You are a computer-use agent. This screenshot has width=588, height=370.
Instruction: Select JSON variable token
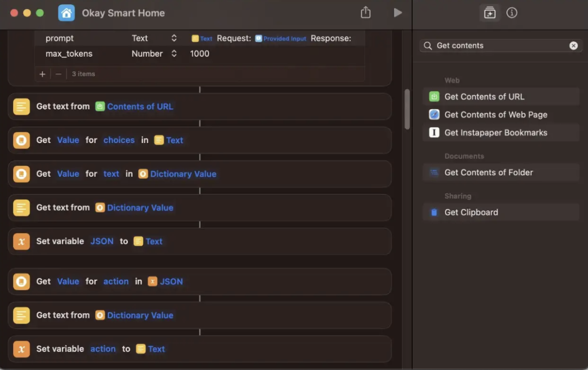pyautogui.click(x=166, y=281)
